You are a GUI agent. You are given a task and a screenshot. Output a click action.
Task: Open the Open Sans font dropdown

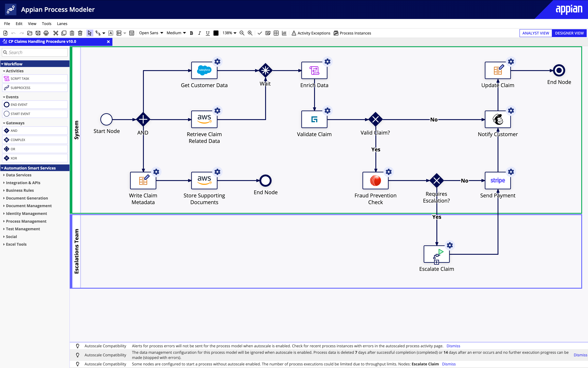point(151,33)
